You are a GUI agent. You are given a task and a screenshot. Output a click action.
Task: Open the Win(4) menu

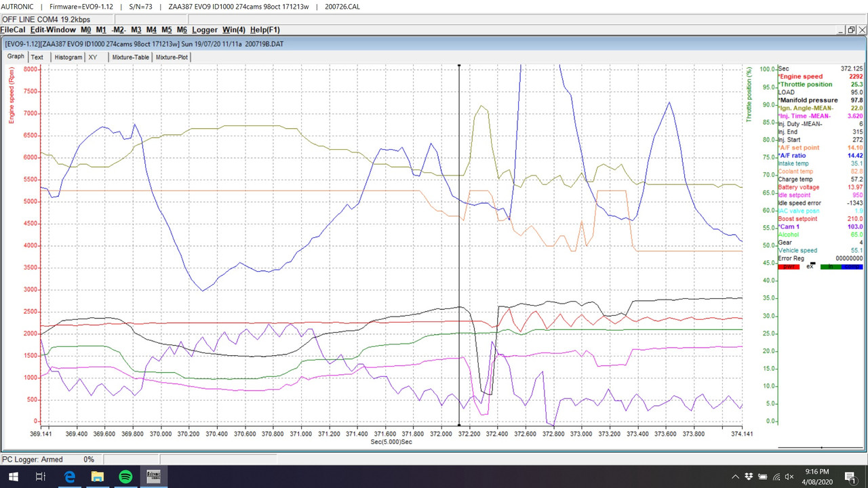click(x=234, y=30)
